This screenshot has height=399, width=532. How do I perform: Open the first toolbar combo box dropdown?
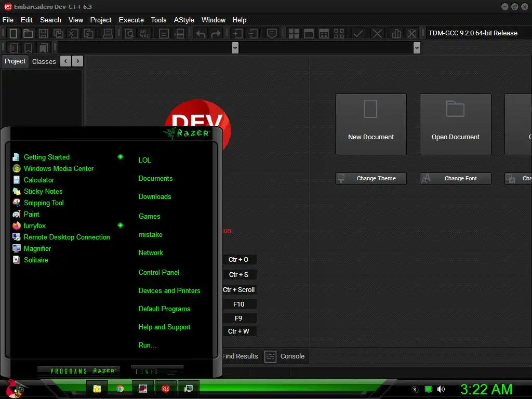(x=235, y=48)
